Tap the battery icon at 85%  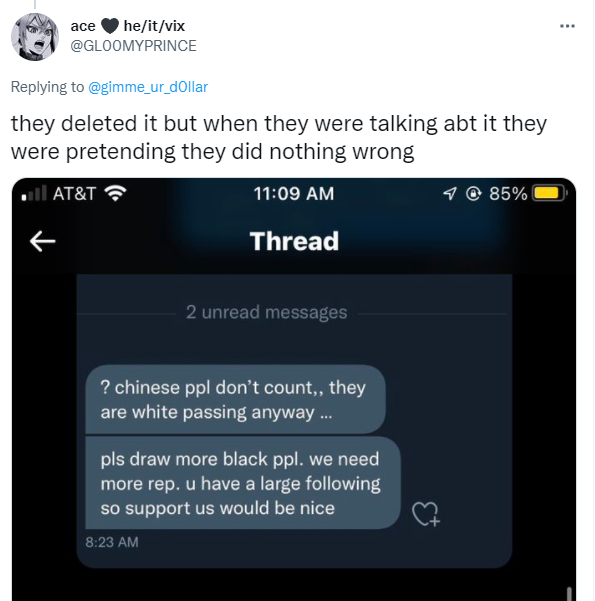coord(549,193)
